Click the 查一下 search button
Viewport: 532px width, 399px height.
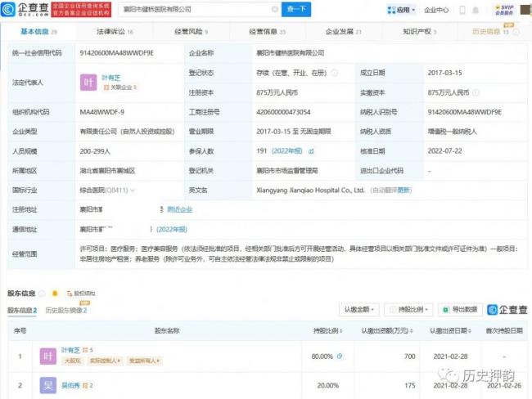[x=296, y=10]
